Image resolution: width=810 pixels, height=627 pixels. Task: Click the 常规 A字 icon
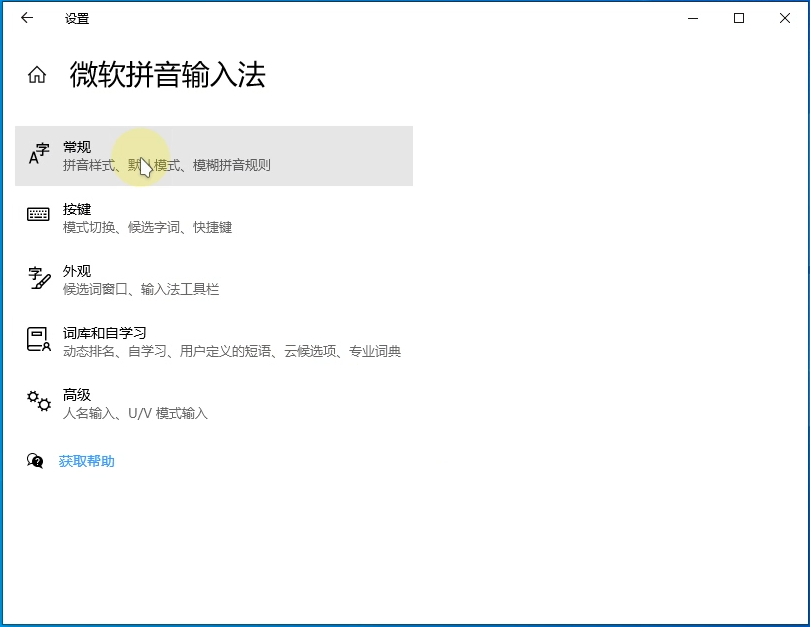tap(39, 154)
